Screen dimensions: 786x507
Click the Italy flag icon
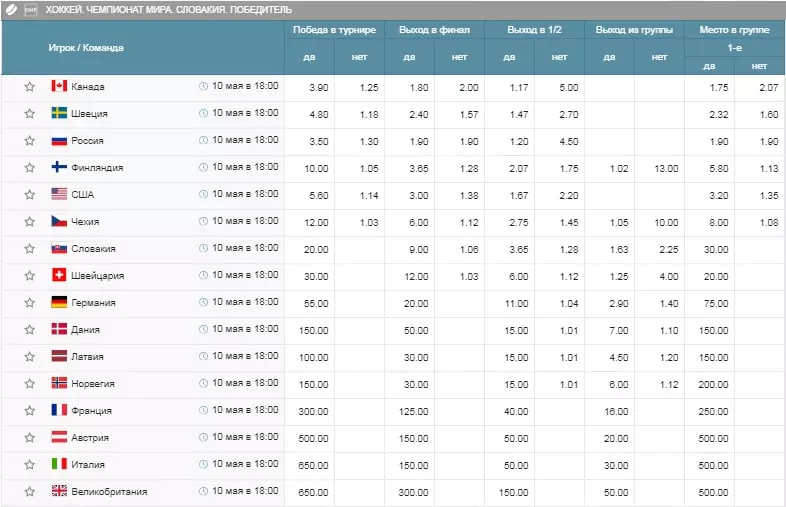pyautogui.click(x=59, y=464)
